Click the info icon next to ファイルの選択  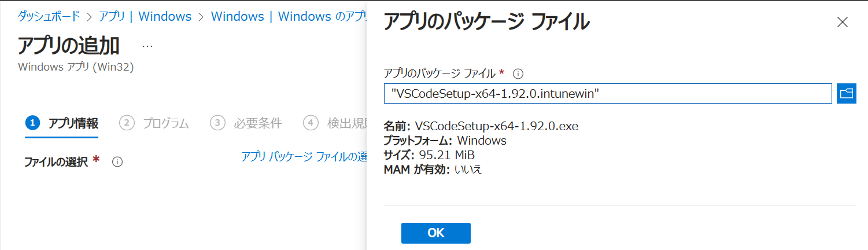[117, 162]
